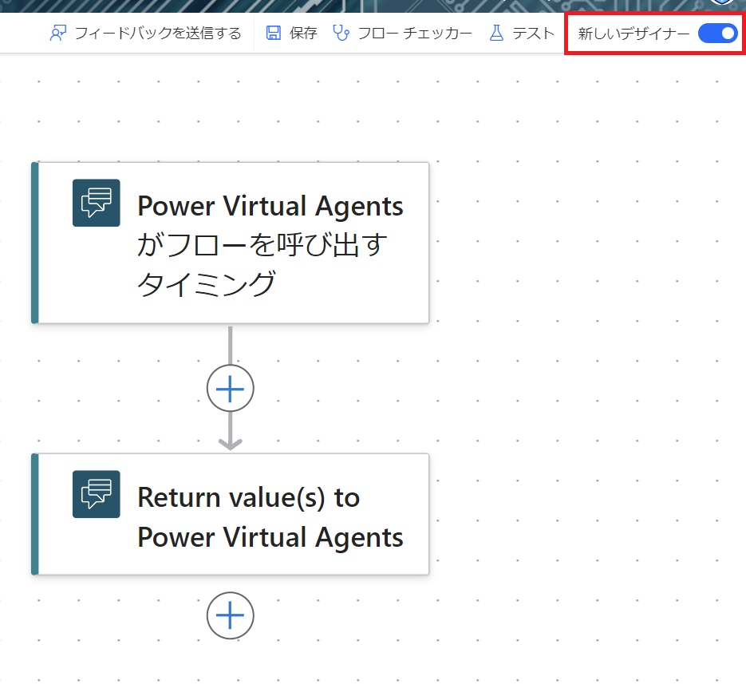Screen dimensions: 746x700
Task: Click the 新しいデザイナー label text
Action: pos(634,34)
